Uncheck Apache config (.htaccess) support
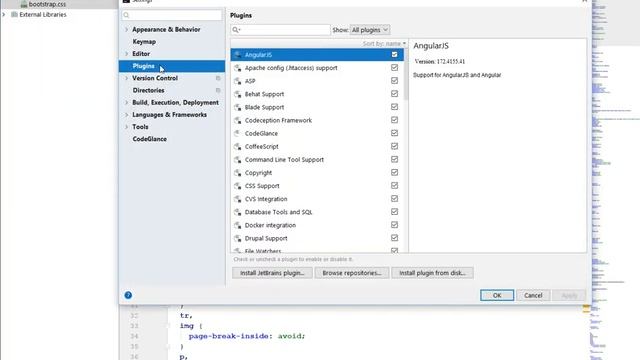This screenshot has height=360, width=640. 394,67
